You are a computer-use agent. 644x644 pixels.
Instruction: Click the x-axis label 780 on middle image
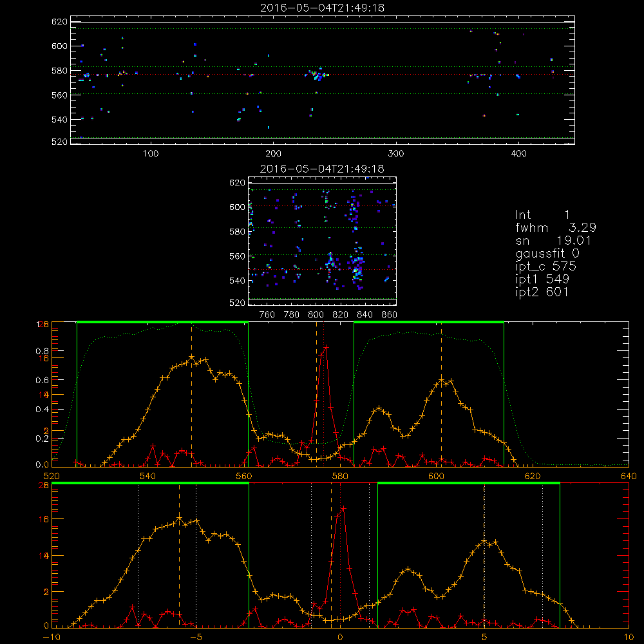tap(292, 315)
